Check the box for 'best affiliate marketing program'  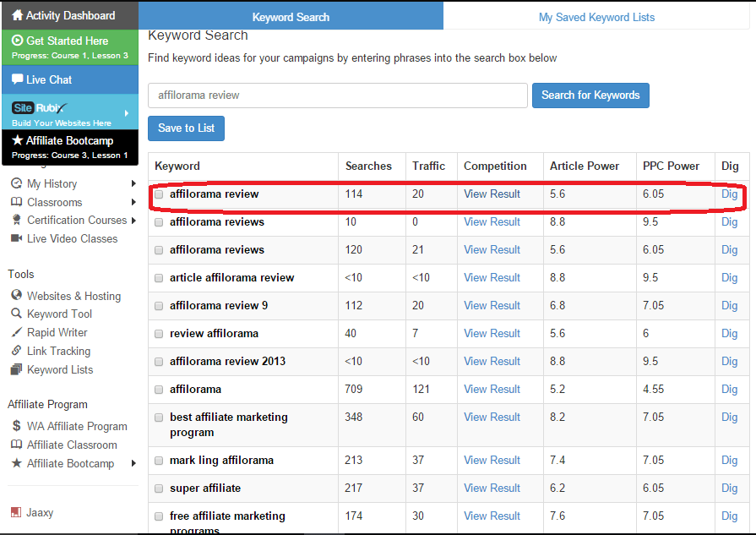[x=159, y=418]
